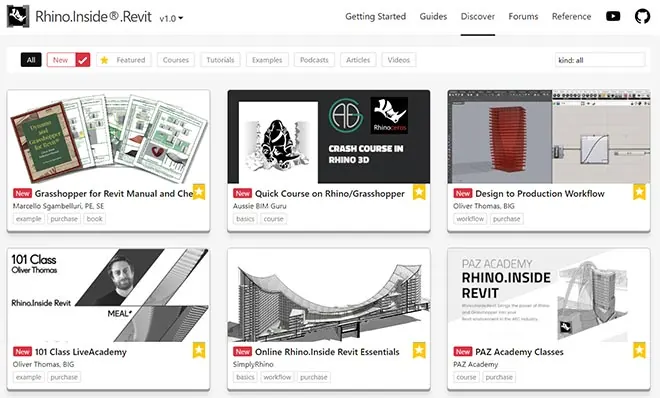This screenshot has height=398, width=660.
Task: Click the 'example' tag on the 101 Class LiveAcademy card
Action: 29,377
